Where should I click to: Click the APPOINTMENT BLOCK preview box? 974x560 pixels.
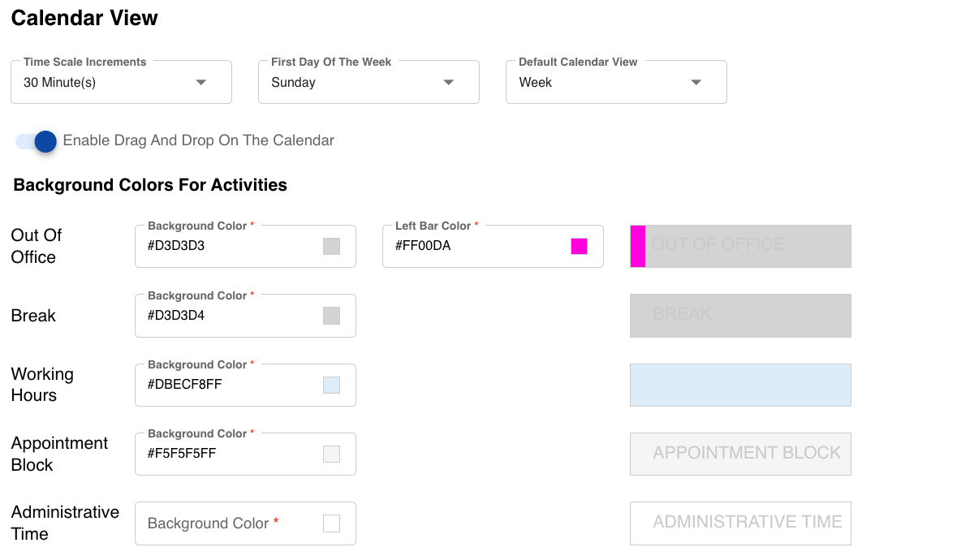(740, 454)
